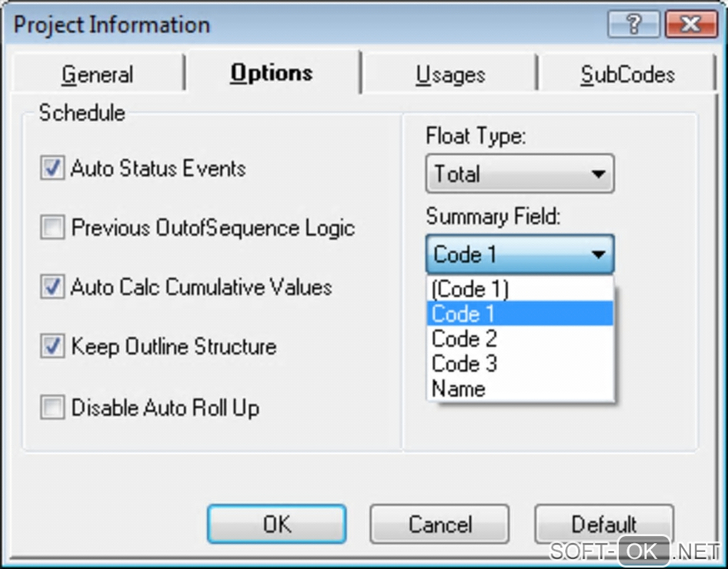Collapse the Summary Field combo box

pyautogui.click(x=520, y=254)
